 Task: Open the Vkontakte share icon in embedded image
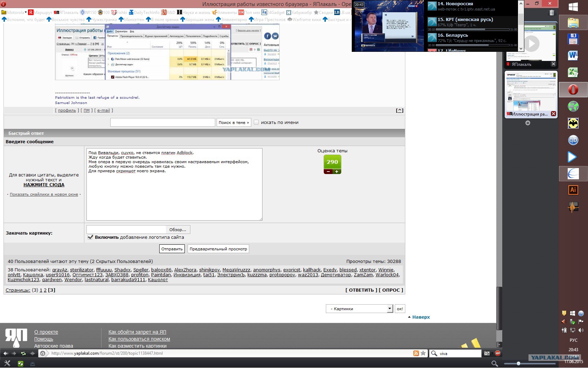(x=275, y=36)
